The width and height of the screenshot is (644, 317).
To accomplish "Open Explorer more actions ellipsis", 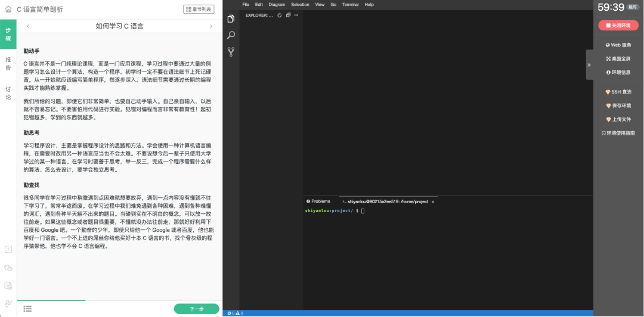I will tap(296, 15).
